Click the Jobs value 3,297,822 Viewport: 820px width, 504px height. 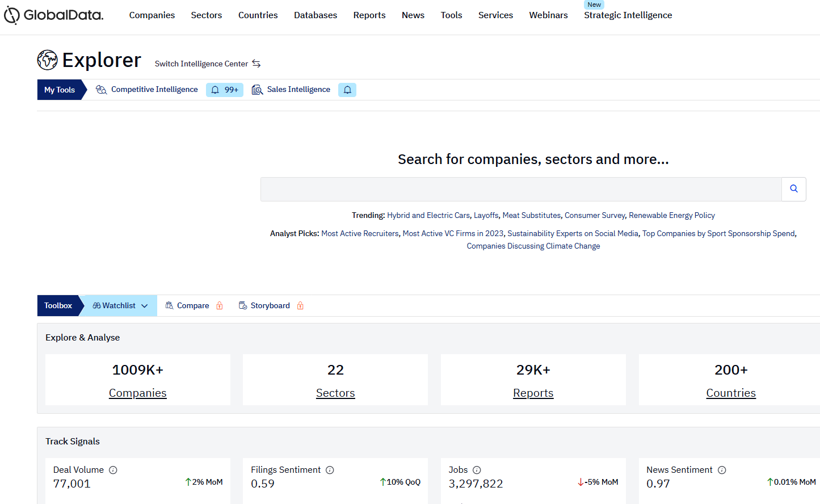pos(476,484)
